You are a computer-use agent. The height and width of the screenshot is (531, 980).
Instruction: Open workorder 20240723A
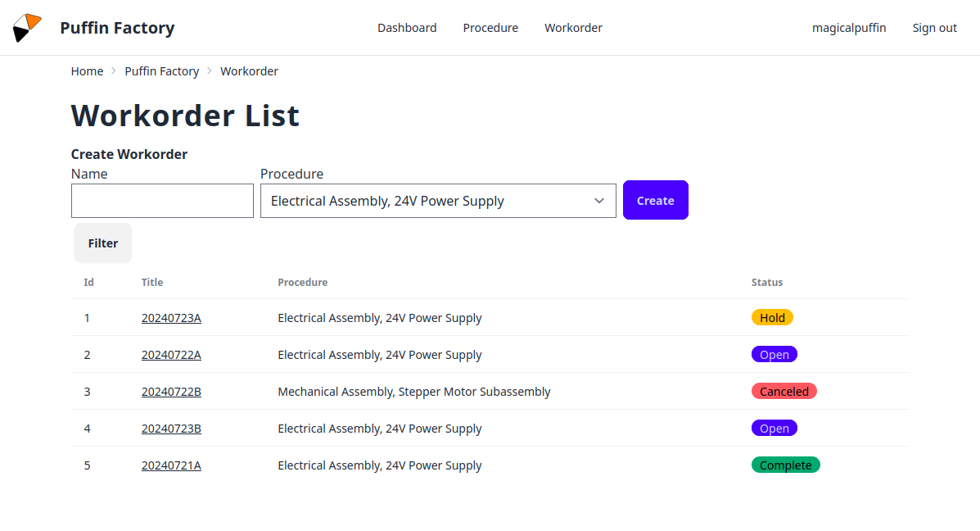click(171, 317)
